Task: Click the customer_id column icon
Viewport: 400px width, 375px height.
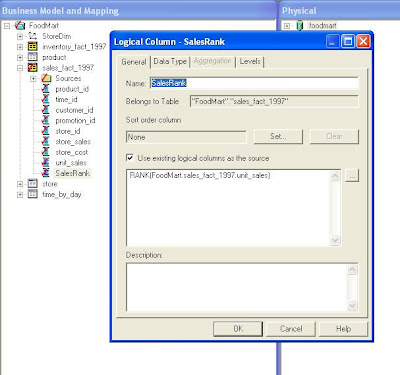Action: [x=46, y=110]
